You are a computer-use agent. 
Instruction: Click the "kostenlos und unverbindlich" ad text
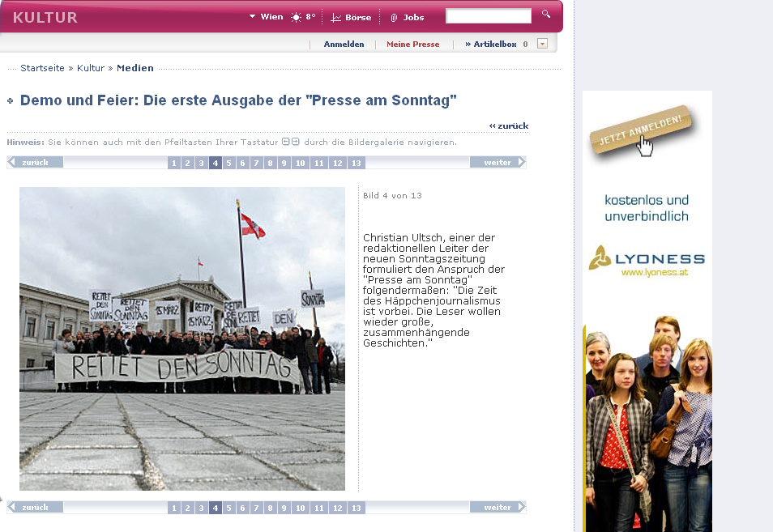[647, 208]
